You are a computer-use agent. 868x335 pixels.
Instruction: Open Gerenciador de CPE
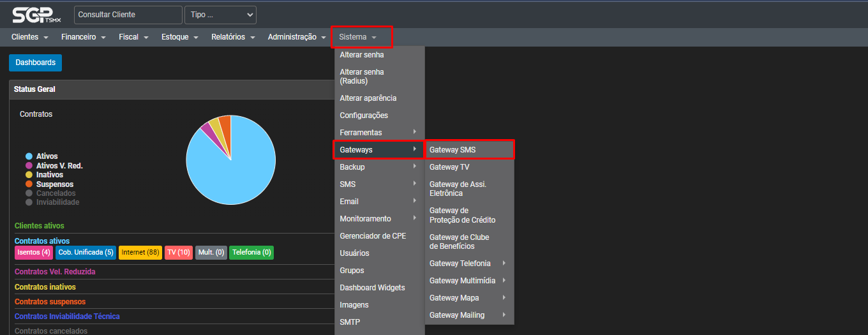pos(373,236)
